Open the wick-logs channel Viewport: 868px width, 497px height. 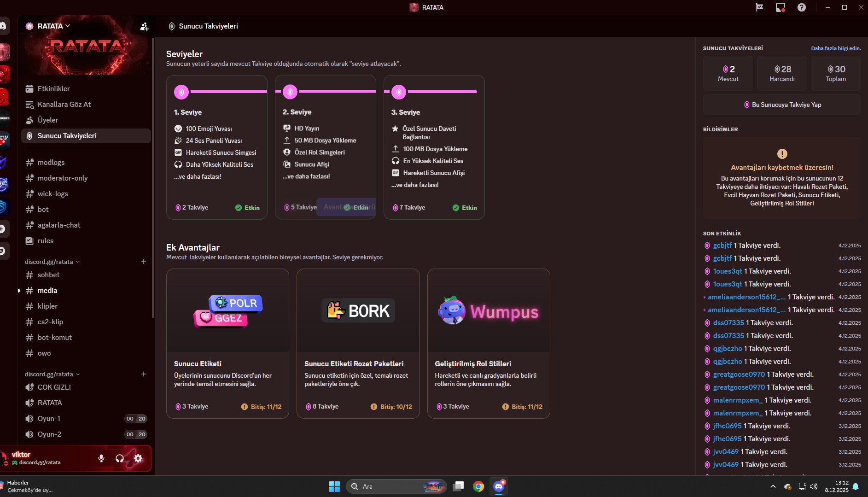click(86, 193)
